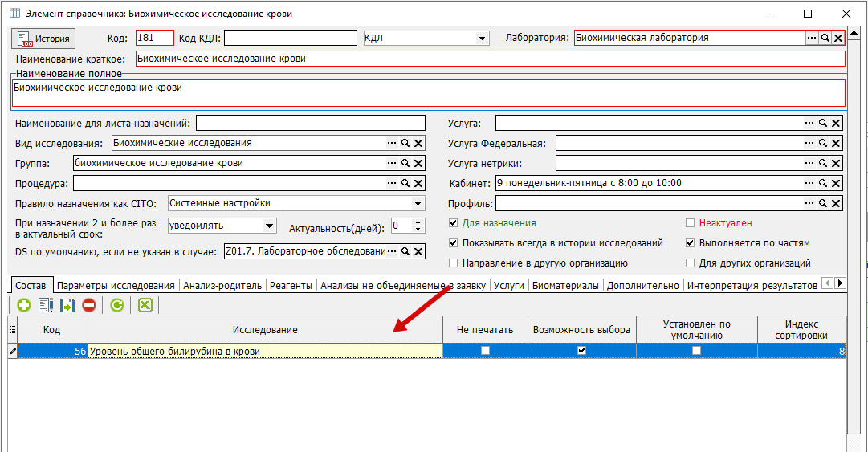
Task: Clear Кабинет field with X icon
Action: click(836, 183)
